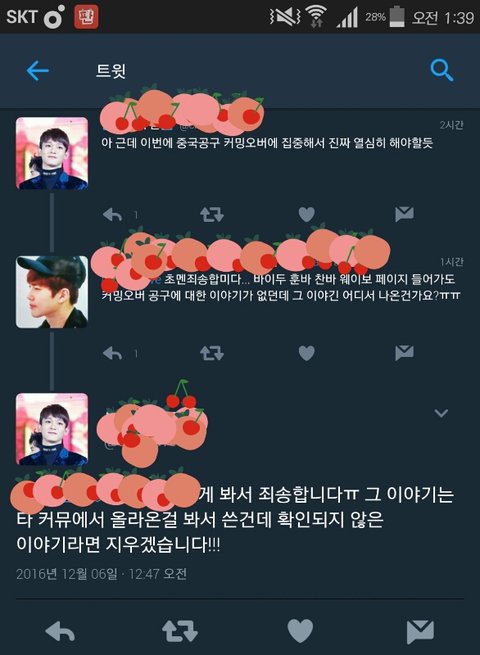Viewport: 480px width, 655px height.
Task: Open the first tweet text about 중국공구 커밍오버
Action: [267, 143]
